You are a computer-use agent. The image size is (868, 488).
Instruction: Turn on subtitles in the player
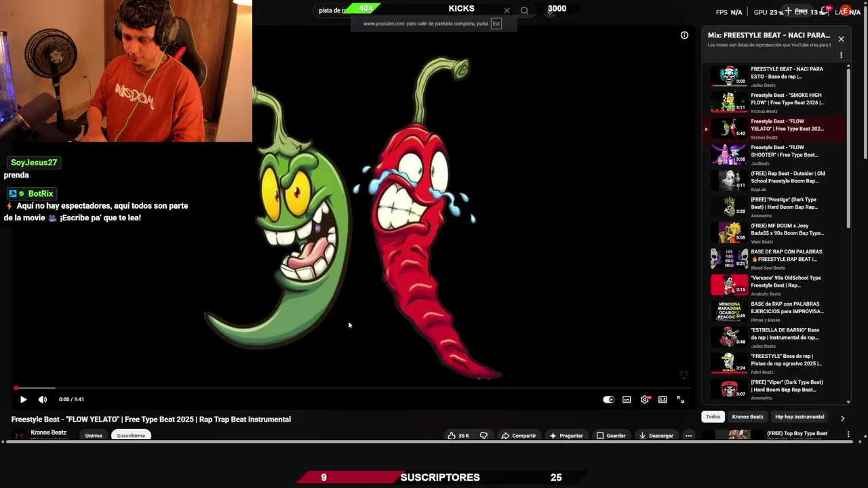[x=627, y=400]
